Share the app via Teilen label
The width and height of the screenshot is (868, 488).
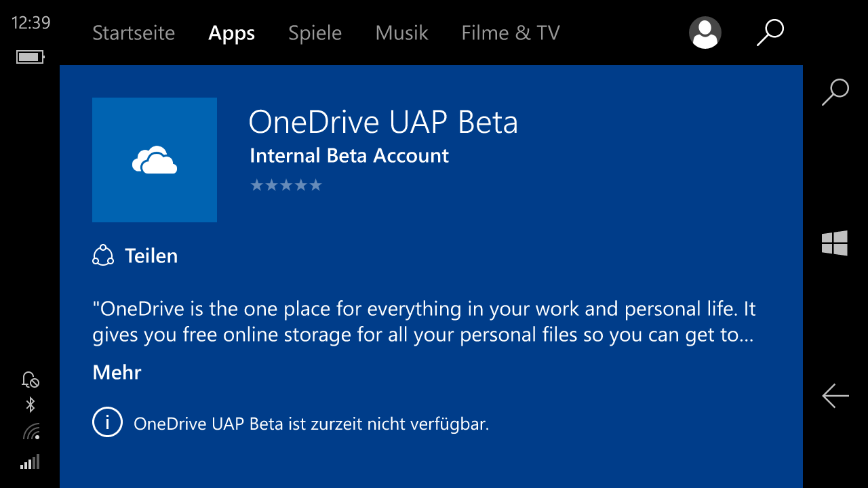point(151,256)
